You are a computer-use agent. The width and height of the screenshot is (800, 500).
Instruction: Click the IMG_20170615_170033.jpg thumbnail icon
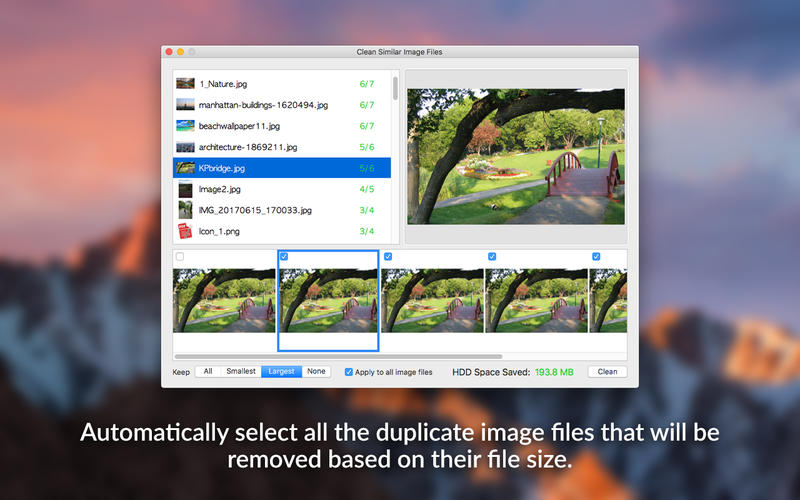click(185, 210)
